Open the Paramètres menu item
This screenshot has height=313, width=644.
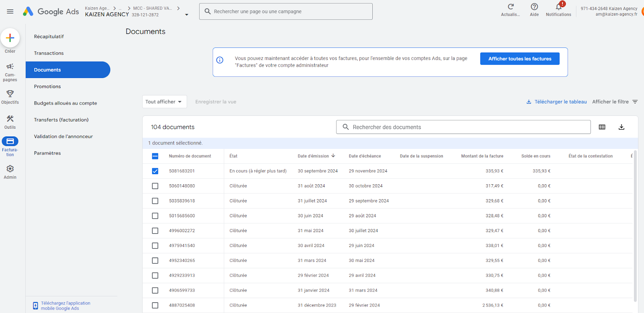pyautogui.click(x=47, y=153)
